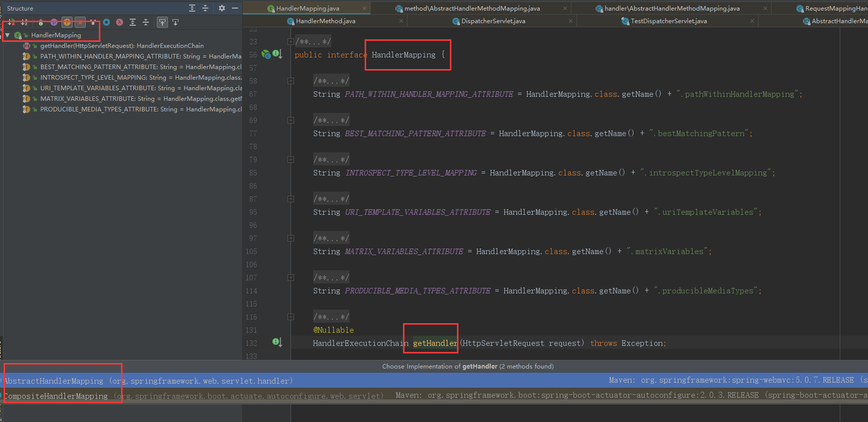Click Expand All icon in Structure toolbar row

click(x=133, y=22)
